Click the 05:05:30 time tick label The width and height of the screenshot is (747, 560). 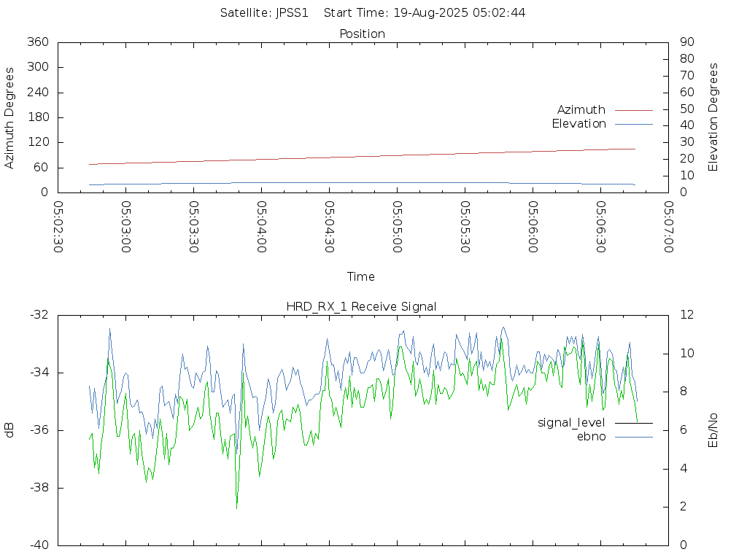coord(465,227)
